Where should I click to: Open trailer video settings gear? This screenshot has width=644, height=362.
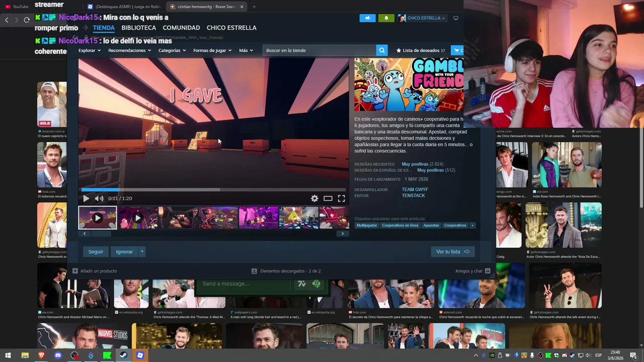tap(314, 199)
